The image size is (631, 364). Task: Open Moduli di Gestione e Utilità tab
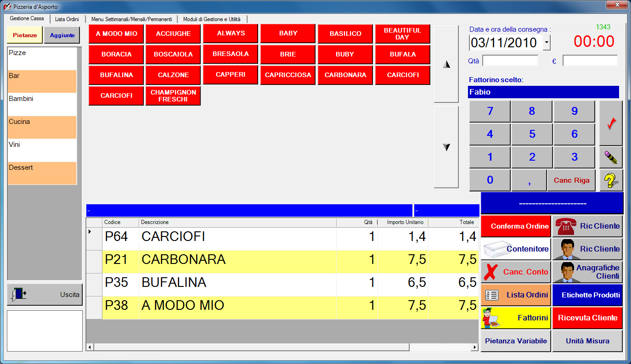(x=212, y=19)
